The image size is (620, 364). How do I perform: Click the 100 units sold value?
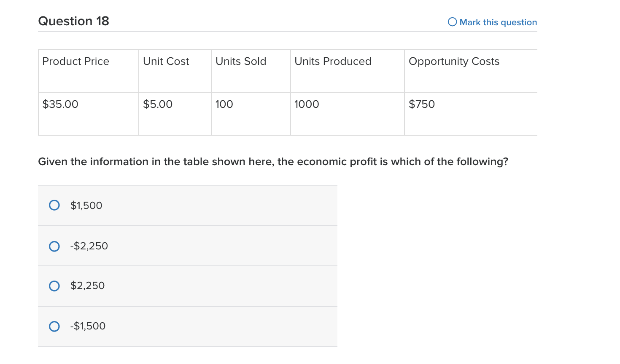(x=224, y=104)
